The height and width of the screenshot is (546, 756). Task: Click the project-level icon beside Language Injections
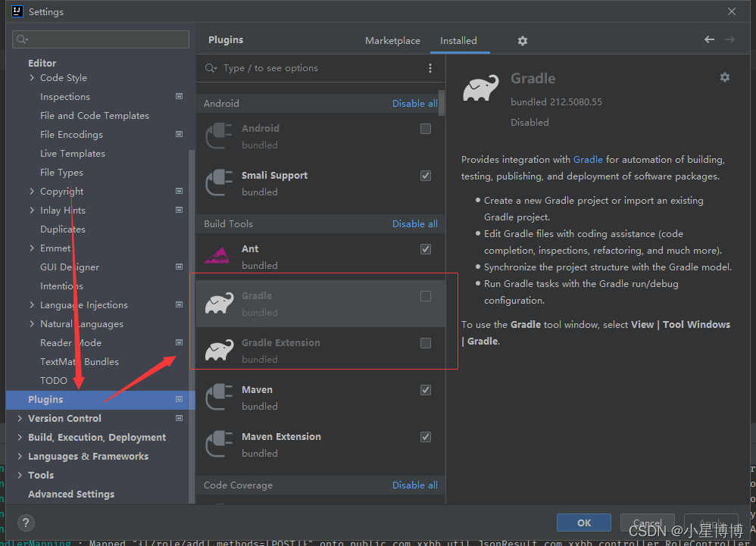click(180, 304)
